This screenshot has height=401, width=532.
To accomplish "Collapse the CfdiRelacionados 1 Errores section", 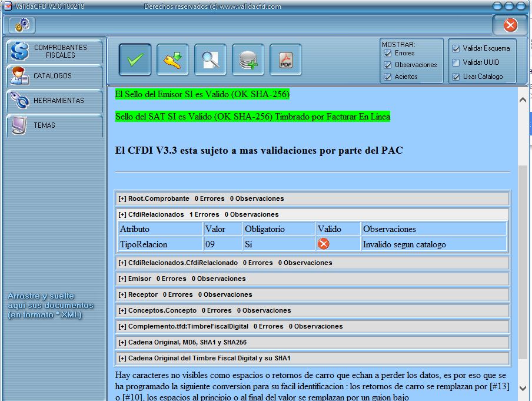I will click(312, 214).
